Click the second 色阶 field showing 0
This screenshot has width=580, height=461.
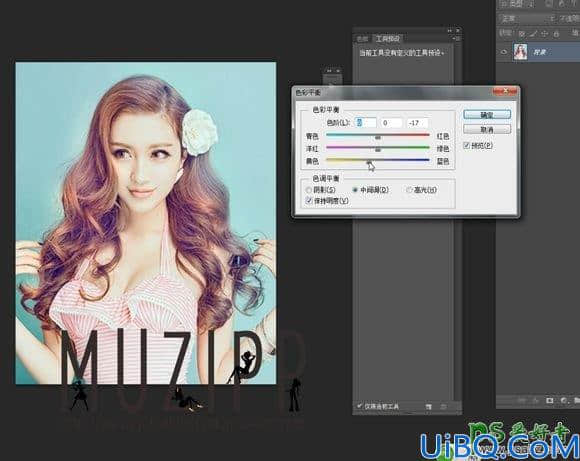tap(391, 122)
